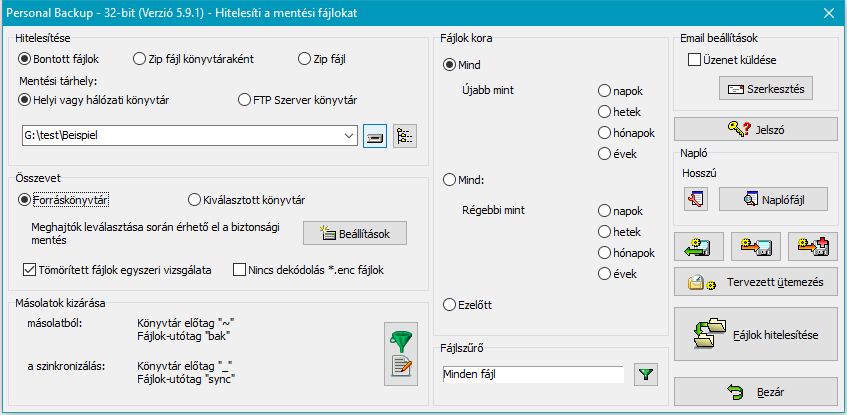Click the Beállítások button
The height and width of the screenshot is (415, 847).
354,233
